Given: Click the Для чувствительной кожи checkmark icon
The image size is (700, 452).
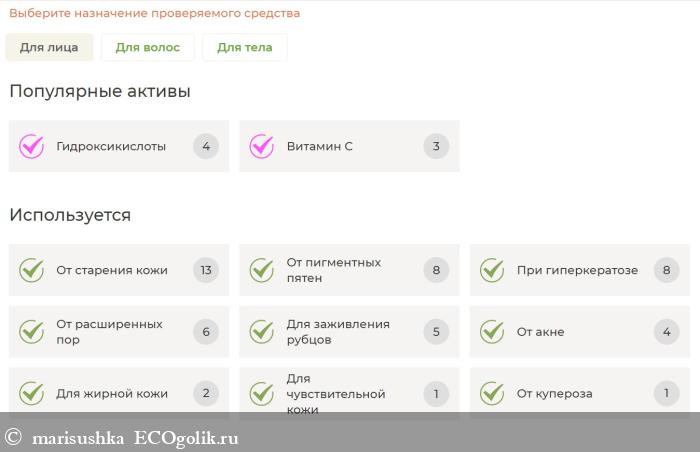Looking at the screenshot, I should 262,393.
